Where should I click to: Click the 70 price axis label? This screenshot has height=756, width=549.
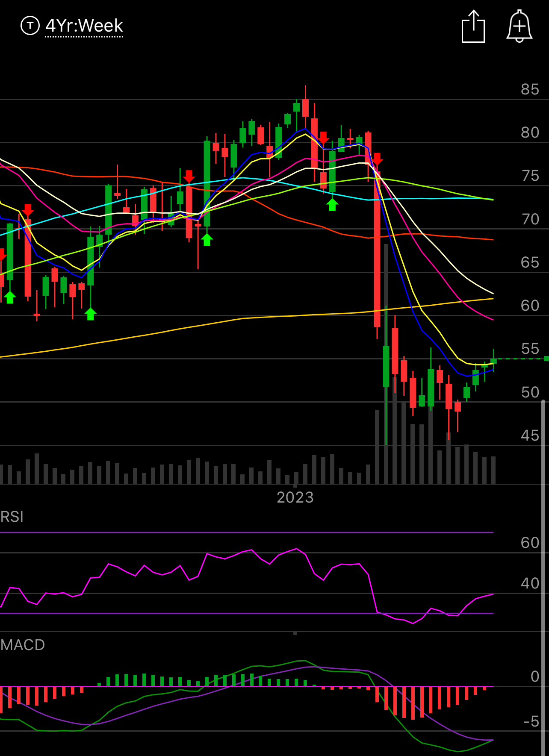click(x=530, y=219)
